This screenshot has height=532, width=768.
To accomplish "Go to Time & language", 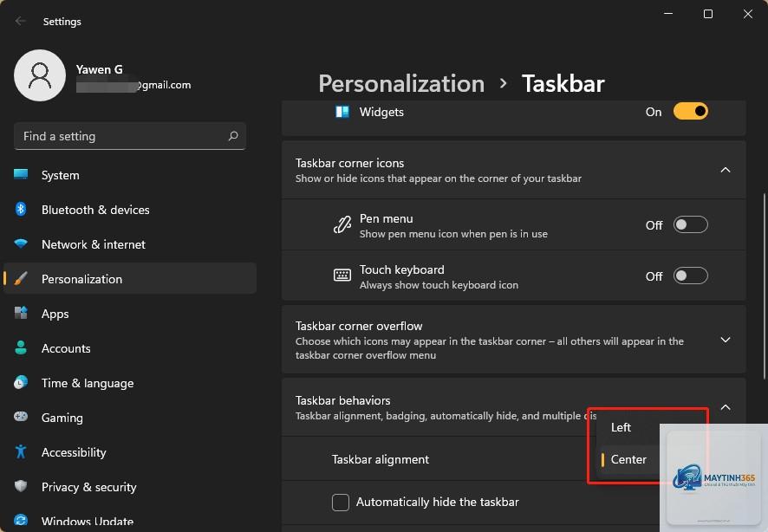I will click(130, 383).
